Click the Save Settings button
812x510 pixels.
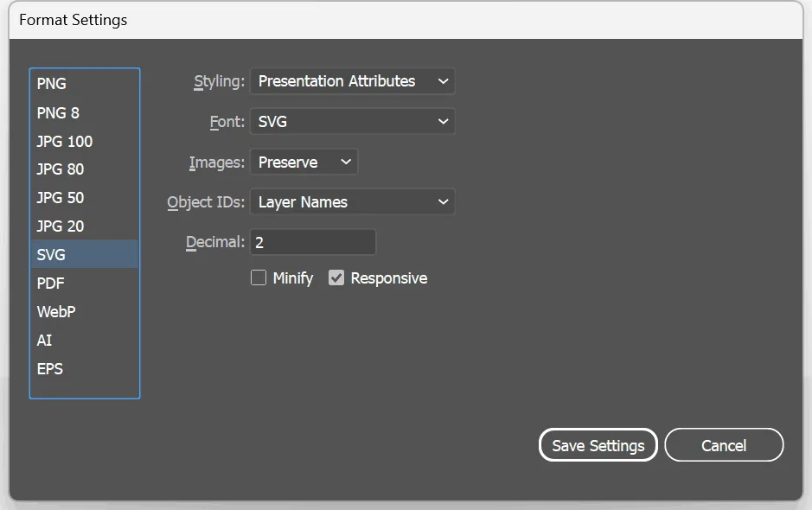(598, 444)
